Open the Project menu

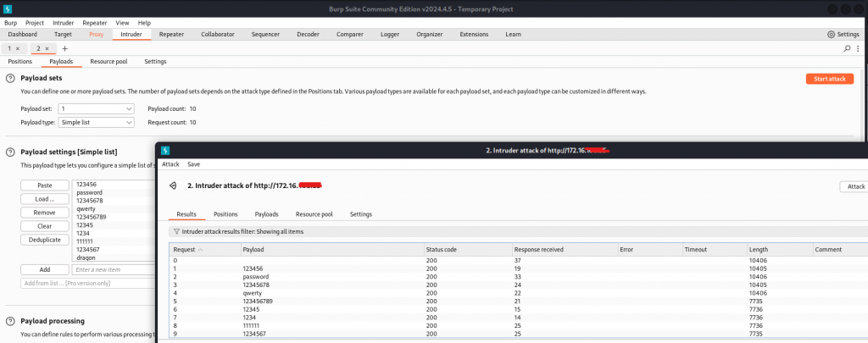34,23
